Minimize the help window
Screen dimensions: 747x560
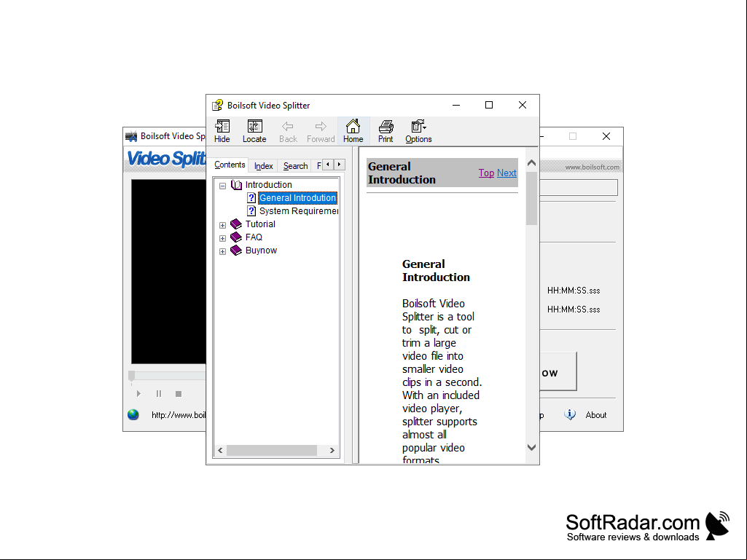[456, 106]
